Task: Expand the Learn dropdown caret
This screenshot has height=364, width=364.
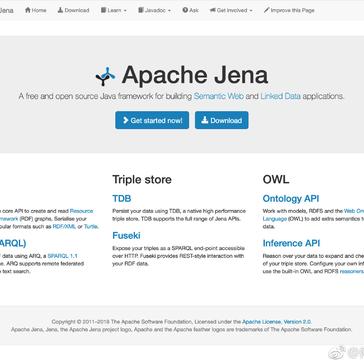Action: click(x=125, y=11)
